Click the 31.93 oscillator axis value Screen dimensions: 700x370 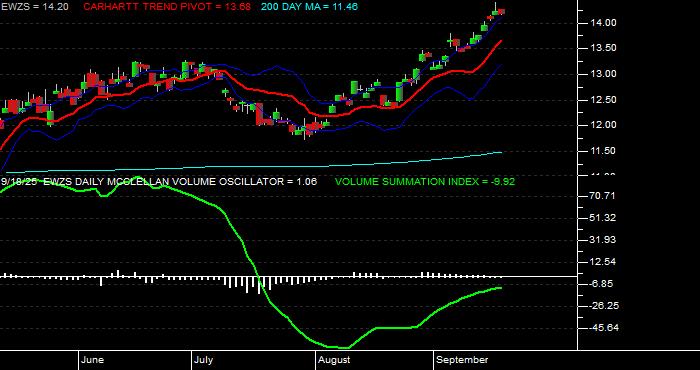pyautogui.click(x=604, y=240)
